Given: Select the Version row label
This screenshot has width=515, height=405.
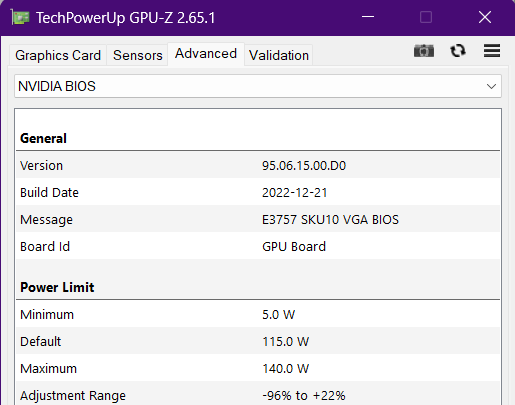Looking at the screenshot, I should tap(41, 166).
